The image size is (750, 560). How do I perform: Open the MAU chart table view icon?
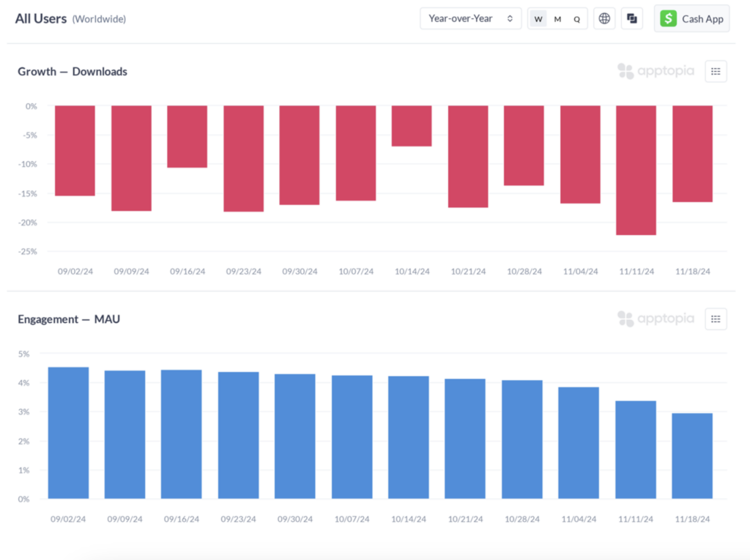pos(716,319)
